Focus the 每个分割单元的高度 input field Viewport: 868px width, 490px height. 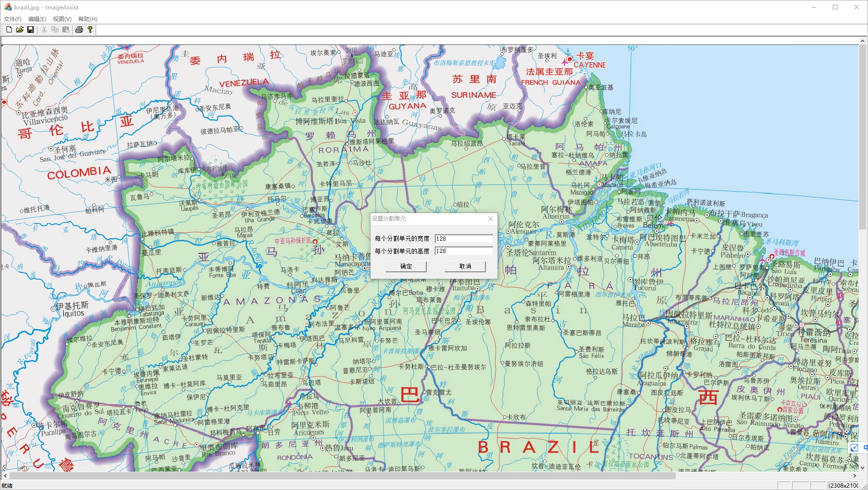click(464, 251)
